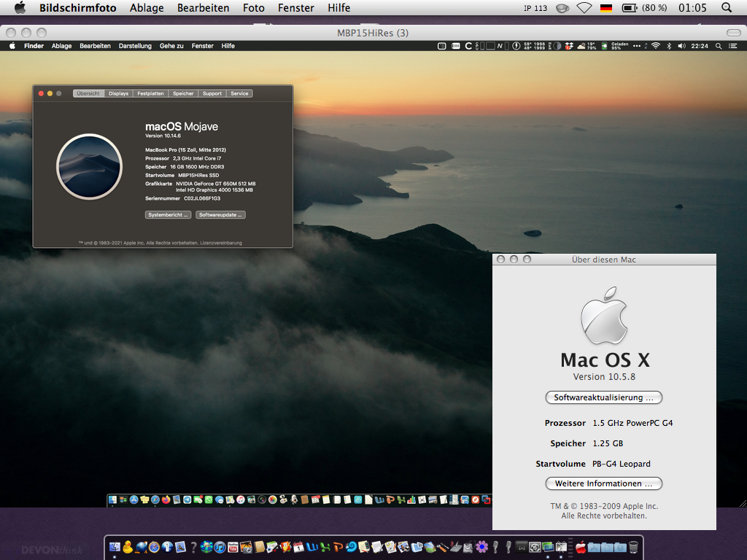The width and height of the screenshot is (747, 560).
Task: Launch Numbers from the Mojave dock
Action: coord(411,499)
